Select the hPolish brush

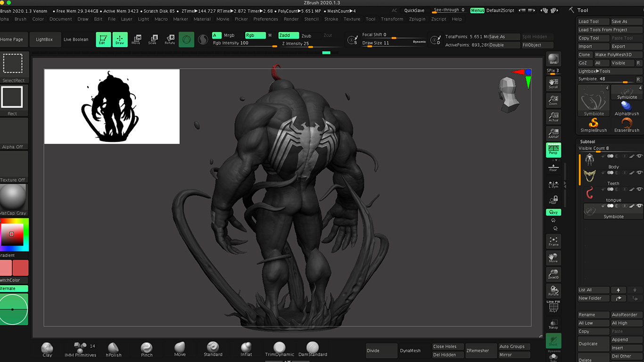pos(113,350)
